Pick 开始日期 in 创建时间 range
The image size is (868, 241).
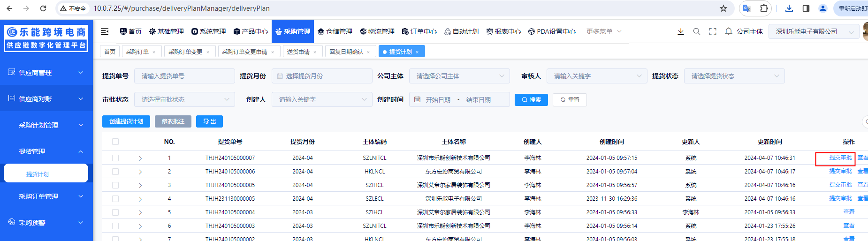pos(438,100)
